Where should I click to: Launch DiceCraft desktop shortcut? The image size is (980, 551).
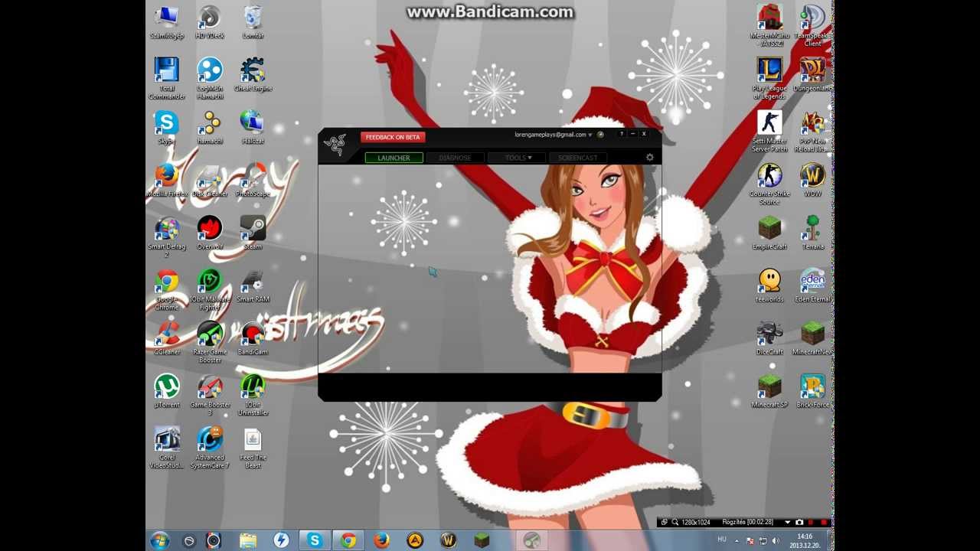pos(769,339)
